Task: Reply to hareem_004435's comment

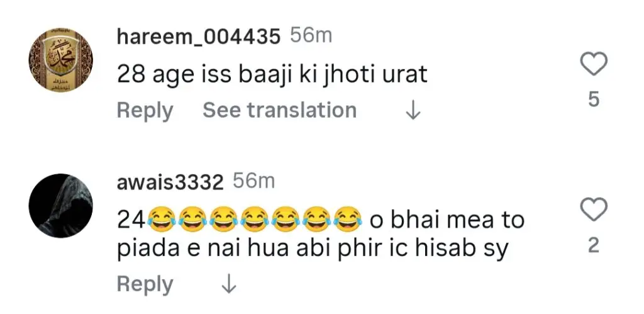Action: 145,111
